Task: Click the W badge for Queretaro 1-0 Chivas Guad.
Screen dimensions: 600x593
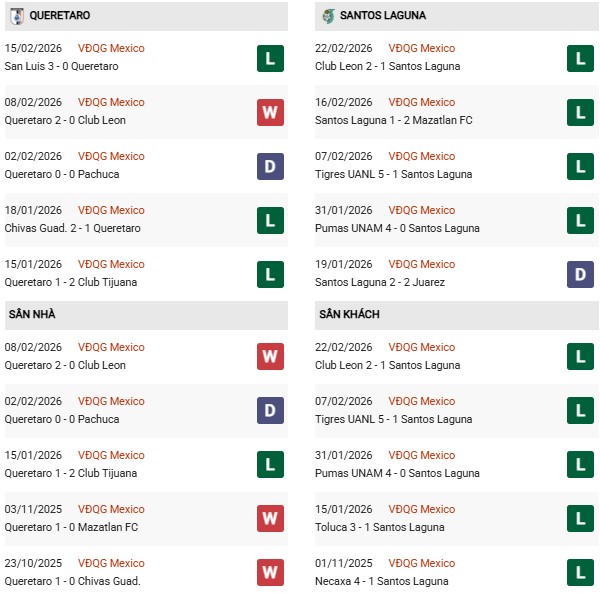Action: tap(270, 573)
